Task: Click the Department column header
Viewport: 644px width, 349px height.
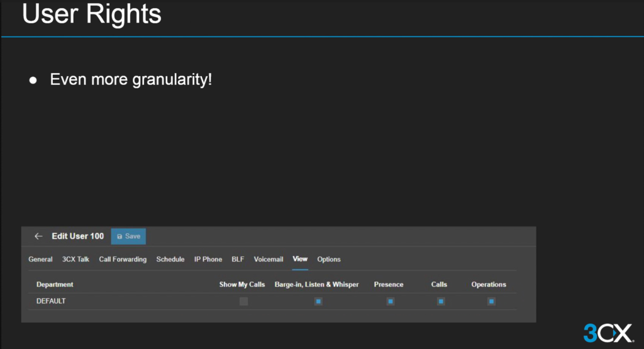Action: pos(55,284)
